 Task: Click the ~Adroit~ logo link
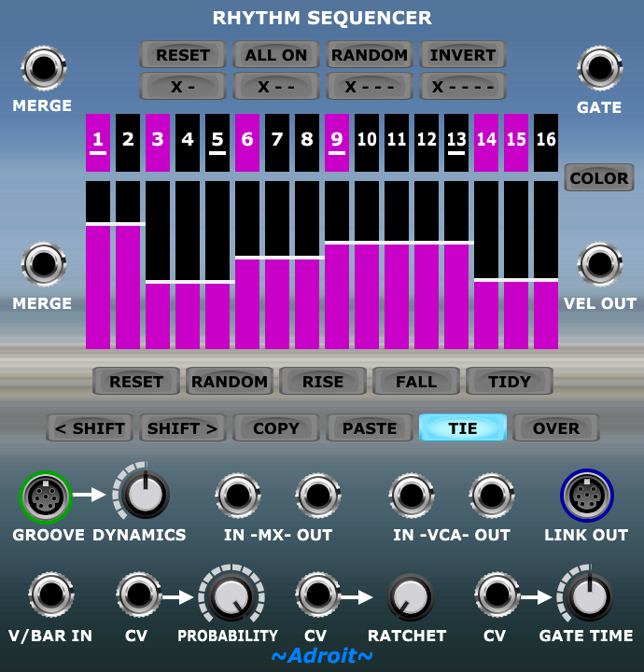tap(322, 656)
